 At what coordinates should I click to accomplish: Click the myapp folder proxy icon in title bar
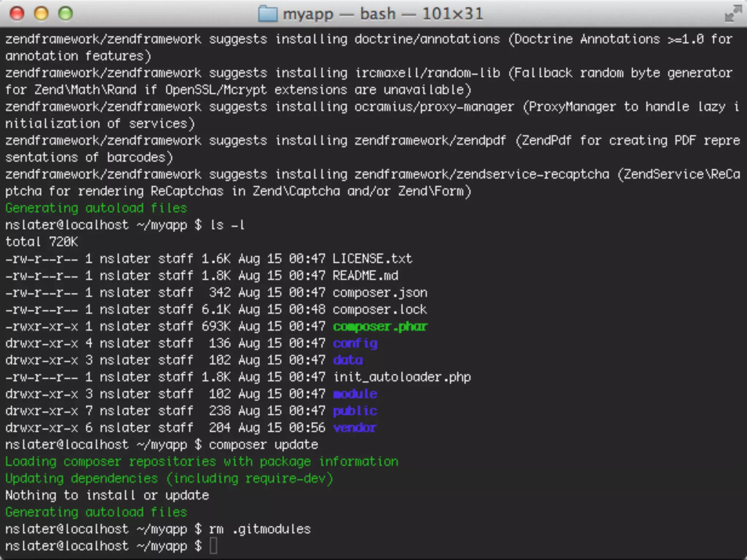pos(267,14)
